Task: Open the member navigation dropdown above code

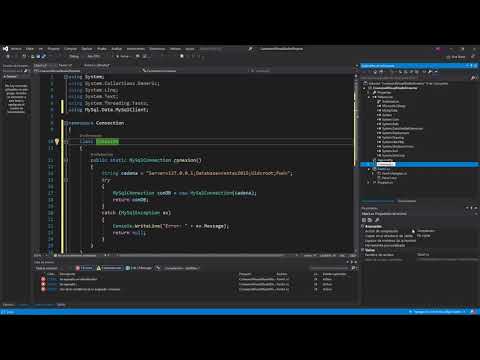Action: click(302, 71)
